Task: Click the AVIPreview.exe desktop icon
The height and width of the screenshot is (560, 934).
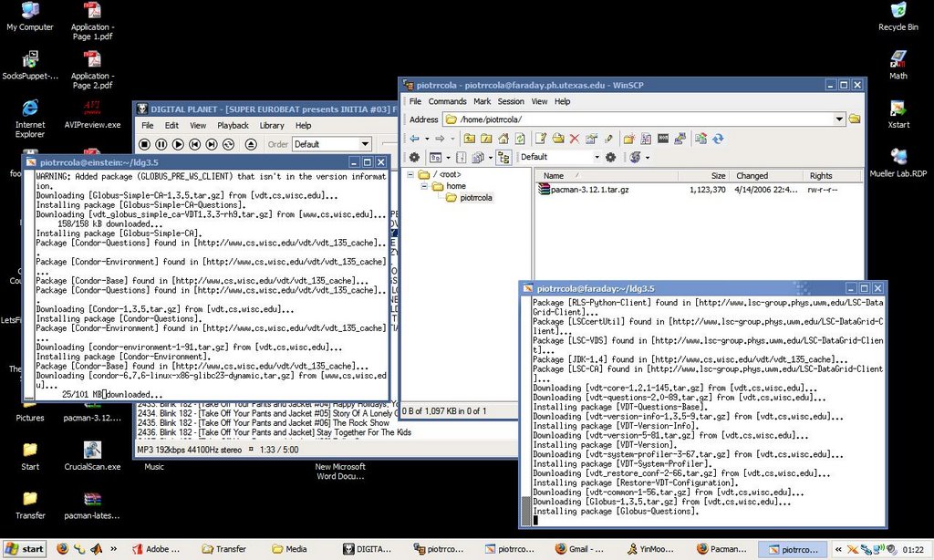Action: point(92,114)
